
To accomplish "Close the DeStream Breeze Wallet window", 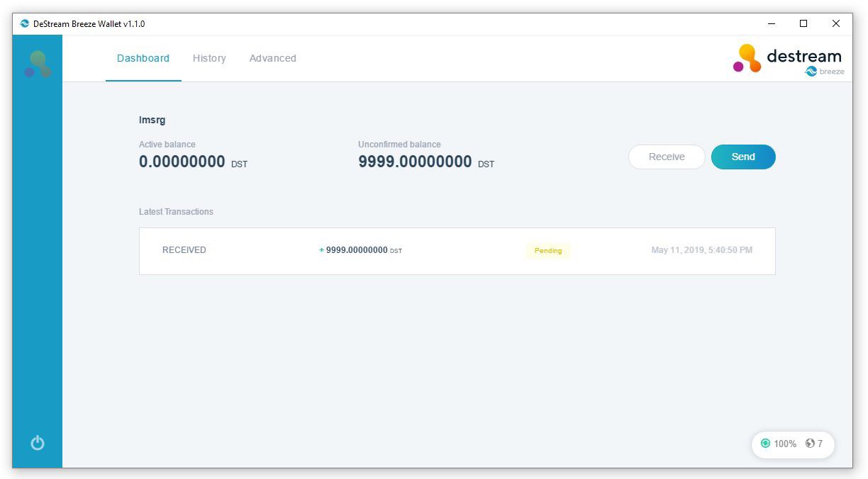I will (x=836, y=23).
